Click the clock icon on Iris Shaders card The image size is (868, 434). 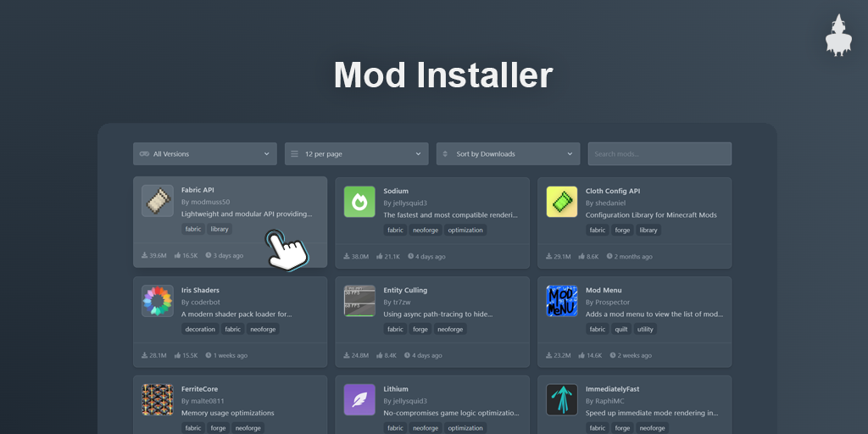pos(209,355)
